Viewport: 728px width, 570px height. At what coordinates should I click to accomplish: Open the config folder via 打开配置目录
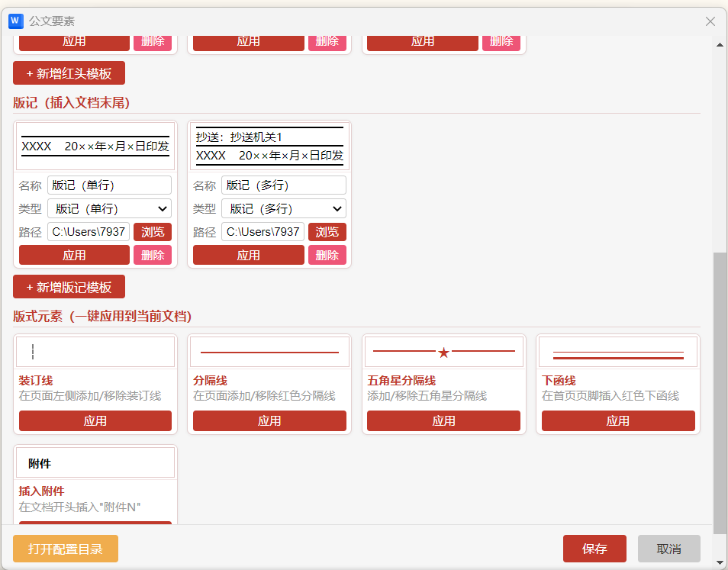(x=66, y=549)
